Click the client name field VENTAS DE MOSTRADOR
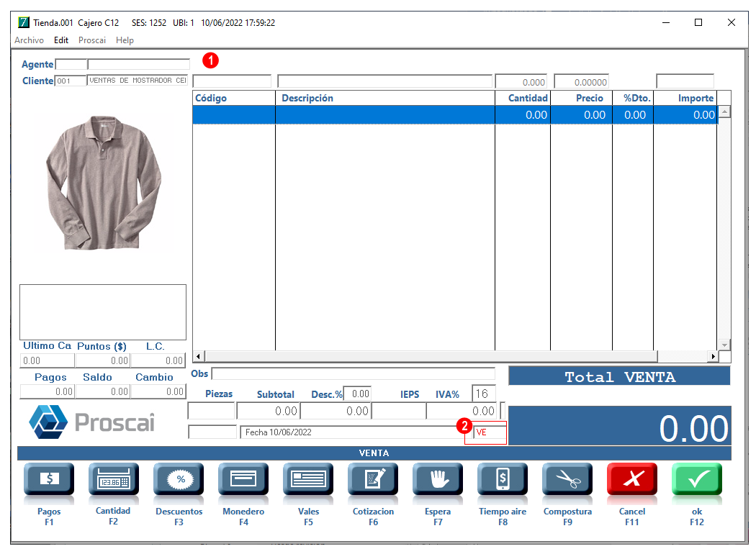The height and width of the screenshot is (554, 756). point(138,81)
